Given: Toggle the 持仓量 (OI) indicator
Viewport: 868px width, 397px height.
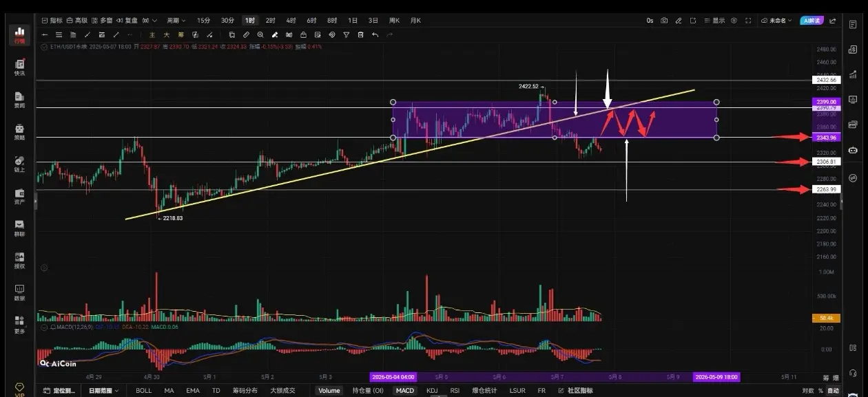Looking at the screenshot, I should tap(368, 390).
